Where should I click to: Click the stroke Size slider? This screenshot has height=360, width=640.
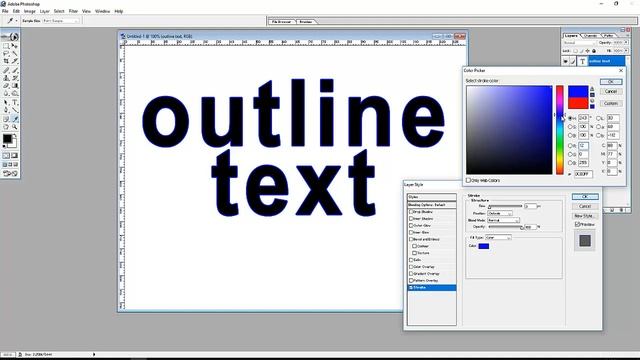pos(505,207)
